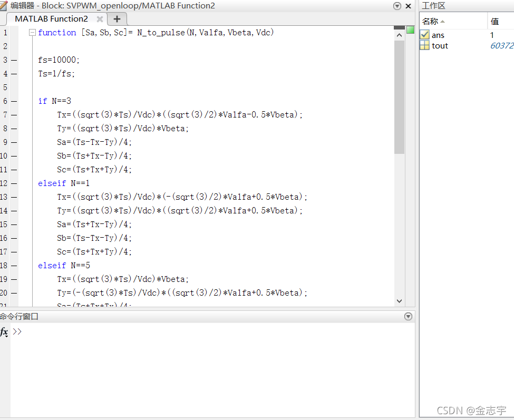Click the 'Sb=(Ts+Tx-Ty)/4;' line 10
The height and width of the screenshot is (420, 514).
94,156
